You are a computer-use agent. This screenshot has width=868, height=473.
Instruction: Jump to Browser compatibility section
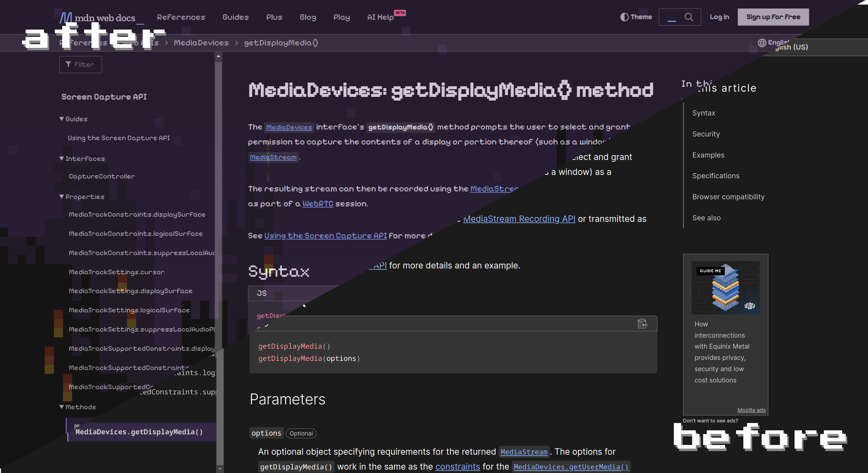pyautogui.click(x=728, y=197)
